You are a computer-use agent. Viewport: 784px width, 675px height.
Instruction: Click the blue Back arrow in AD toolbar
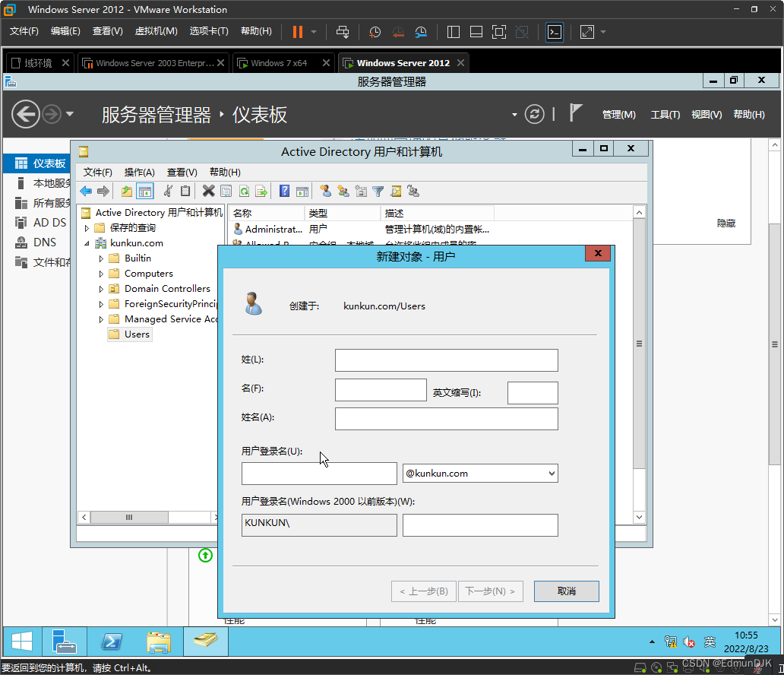86,191
